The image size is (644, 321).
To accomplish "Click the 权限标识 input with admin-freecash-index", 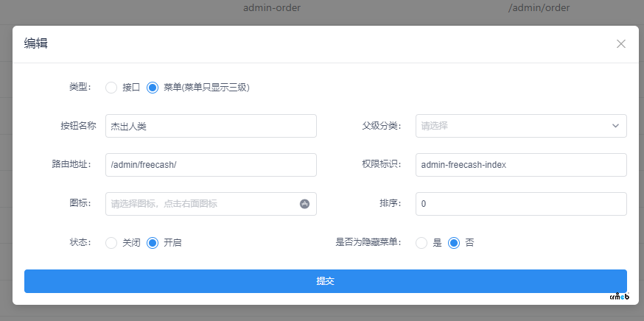I will click(521, 165).
